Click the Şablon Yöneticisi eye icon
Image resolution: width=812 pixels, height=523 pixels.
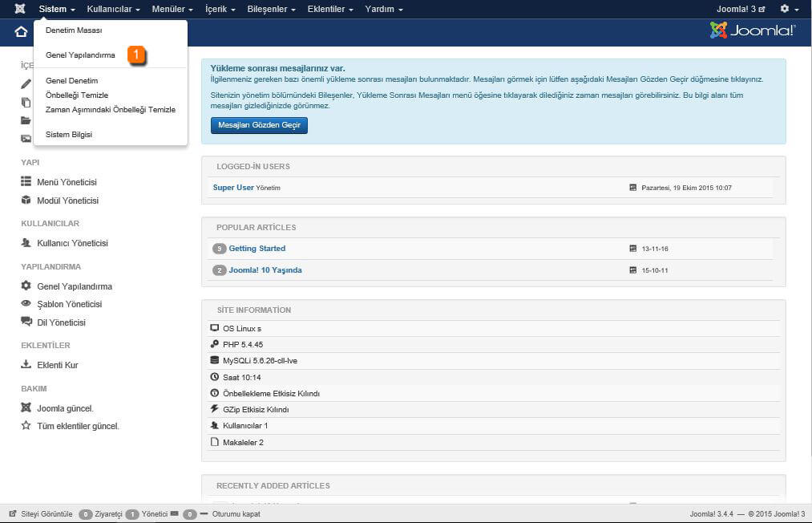tap(26, 304)
